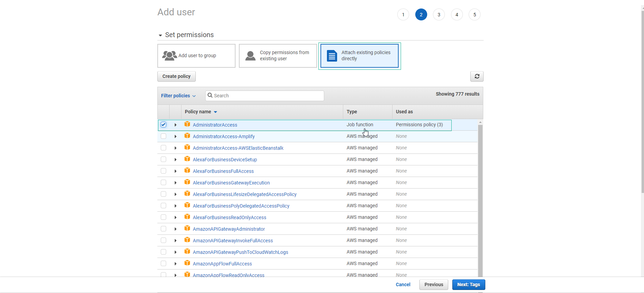Image resolution: width=644 pixels, height=293 pixels.
Task: Click the Previous button
Action: [x=434, y=284]
